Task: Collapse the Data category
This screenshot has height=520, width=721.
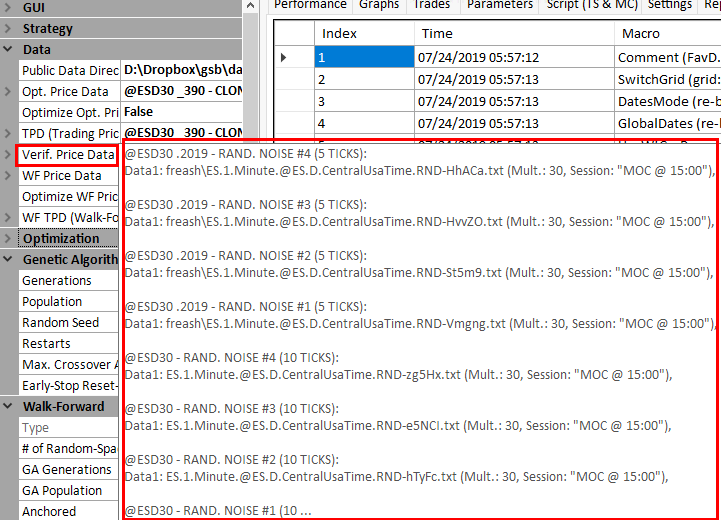Action: pyautogui.click(x=9, y=49)
